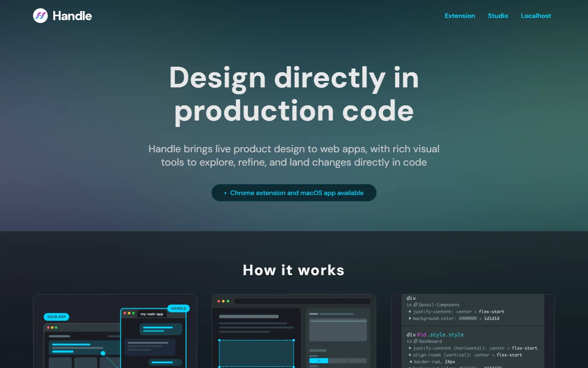Click the Handle logo icon
588x368 pixels.
[x=40, y=16]
